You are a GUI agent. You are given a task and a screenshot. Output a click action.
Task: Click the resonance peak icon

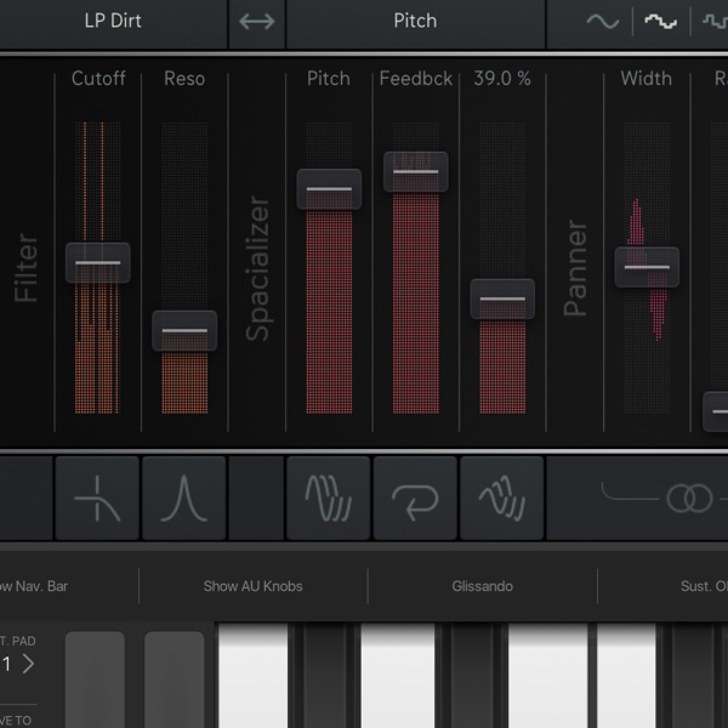(x=184, y=498)
